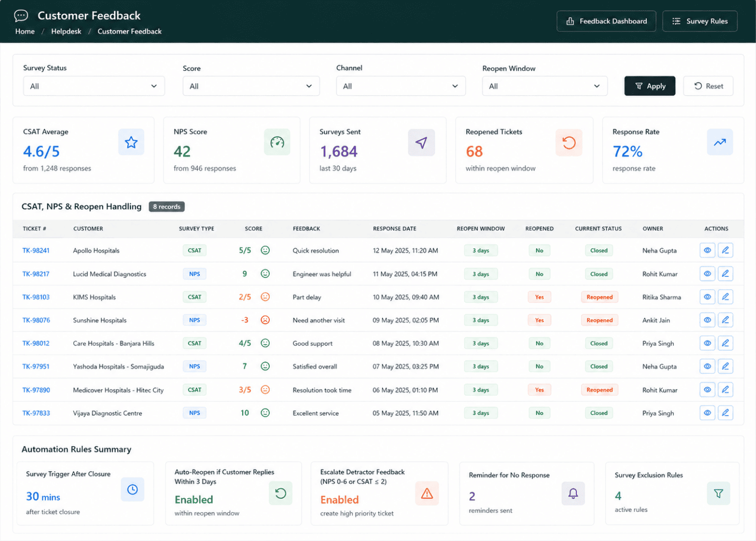Click the customer name Lucid Medical Diagnostics
The image size is (756, 541).
110,274
